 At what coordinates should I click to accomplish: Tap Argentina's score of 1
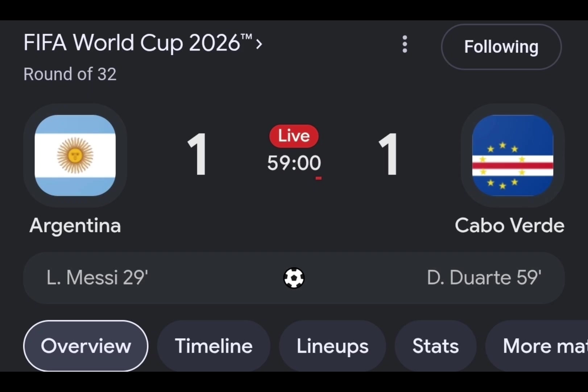pyautogui.click(x=198, y=155)
